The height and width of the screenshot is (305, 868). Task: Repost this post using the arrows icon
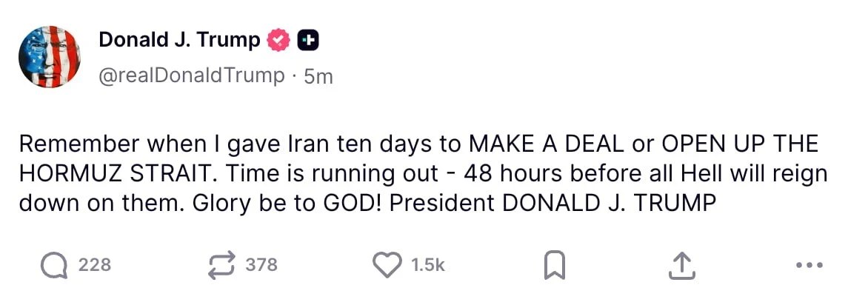point(223,264)
